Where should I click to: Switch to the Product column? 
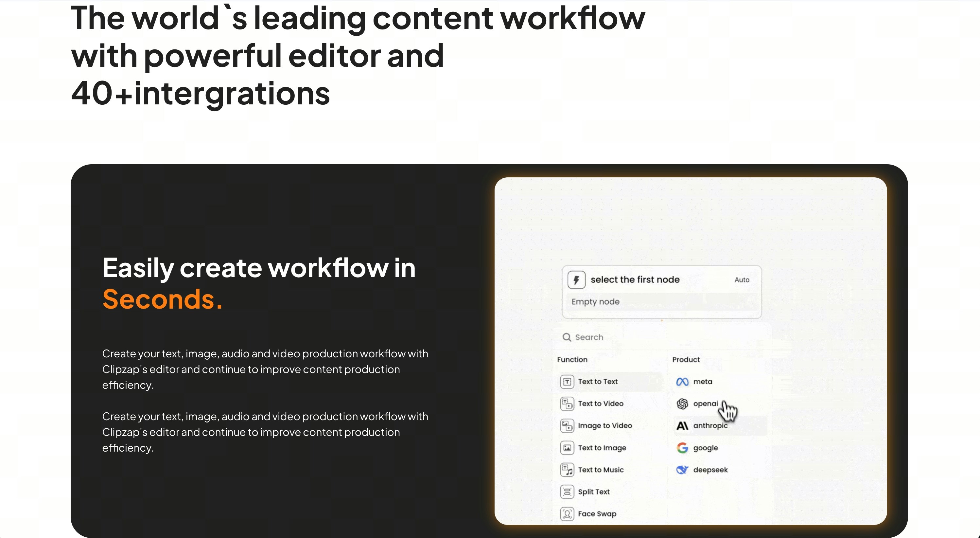686,359
